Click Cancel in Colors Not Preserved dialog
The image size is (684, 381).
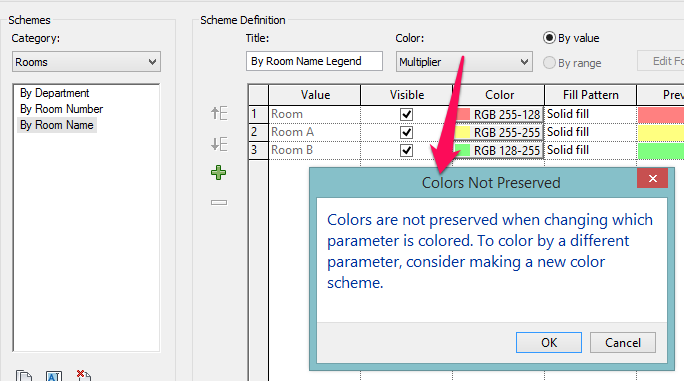(622, 343)
